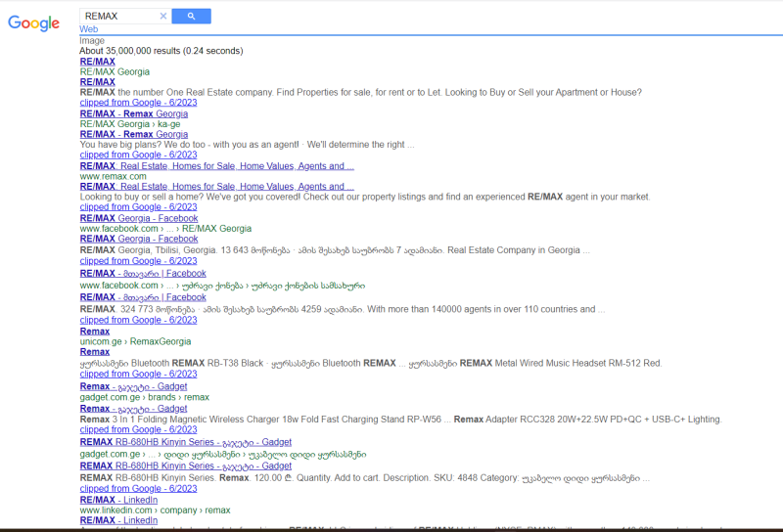Click 'clipped from Google' below 'You have big plans' snippet

tap(138, 155)
